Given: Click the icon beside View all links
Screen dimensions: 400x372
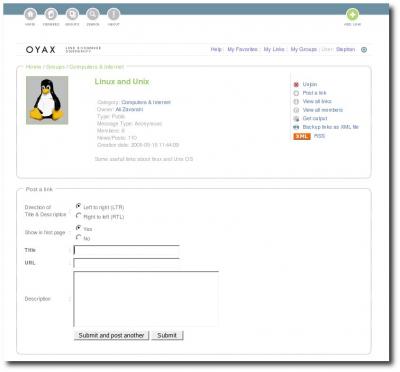Looking at the screenshot, I should point(296,101).
